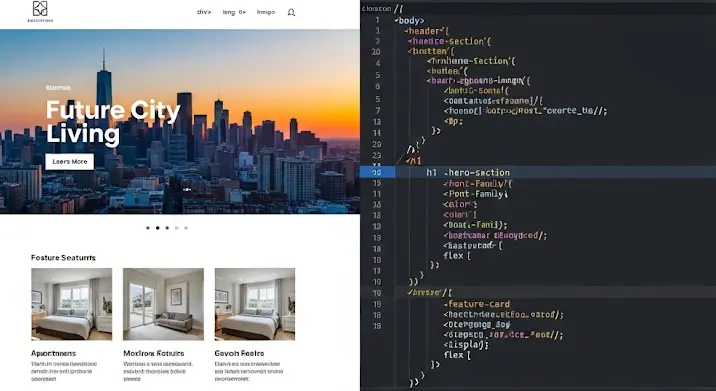Select the third carousel dot indicator
Image resolution: width=716 pixels, height=391 pixels.
(x=167, y=227)
